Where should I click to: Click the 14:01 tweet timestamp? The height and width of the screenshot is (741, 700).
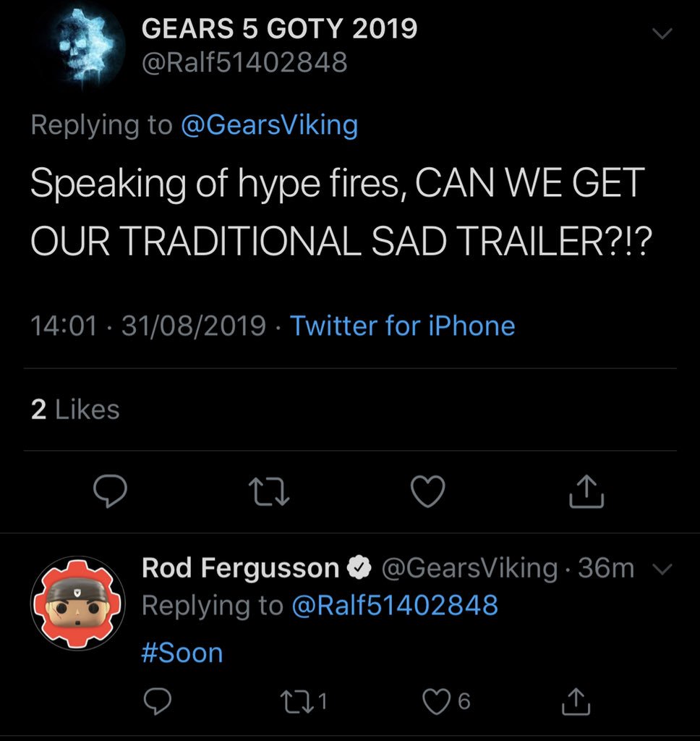[x=64, y=326]
